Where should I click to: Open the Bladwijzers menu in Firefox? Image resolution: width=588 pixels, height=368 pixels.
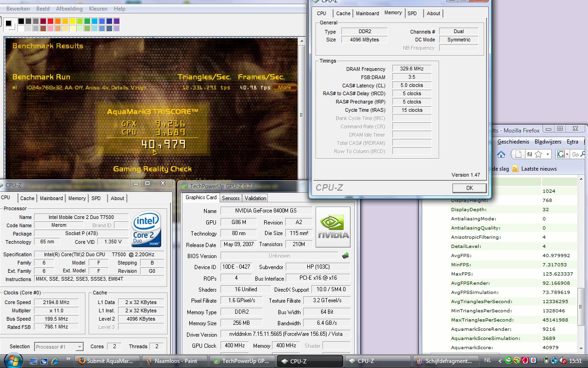[x=548, y=142]
